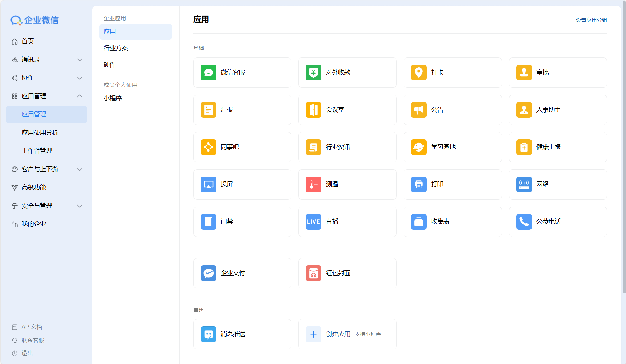Open the 微信客服 app icon

click(x=208, y=72)
